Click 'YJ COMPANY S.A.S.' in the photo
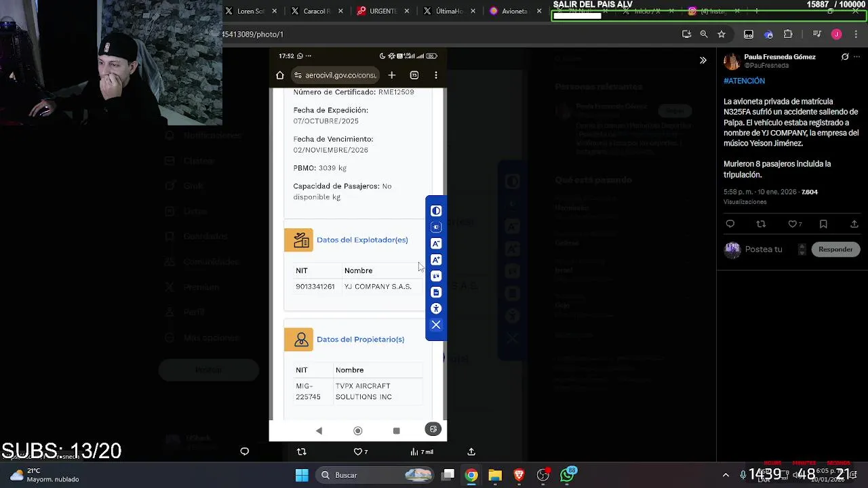 (378, 287)
